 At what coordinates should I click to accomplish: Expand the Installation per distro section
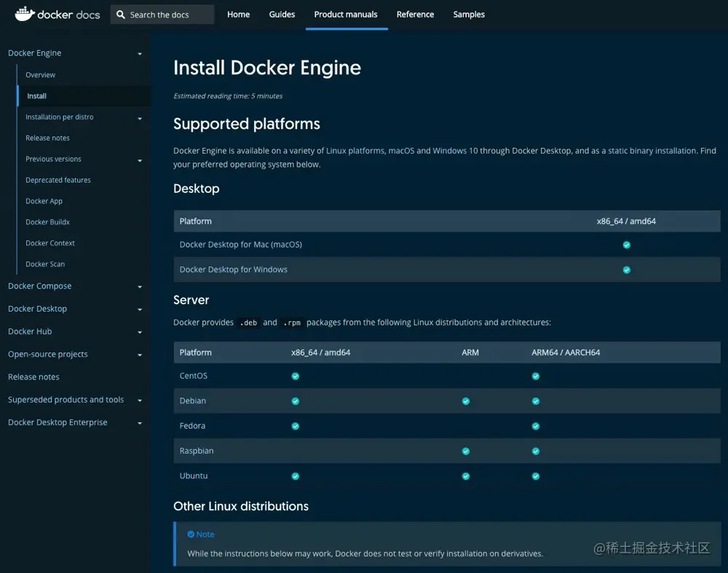tap(139, 116)
